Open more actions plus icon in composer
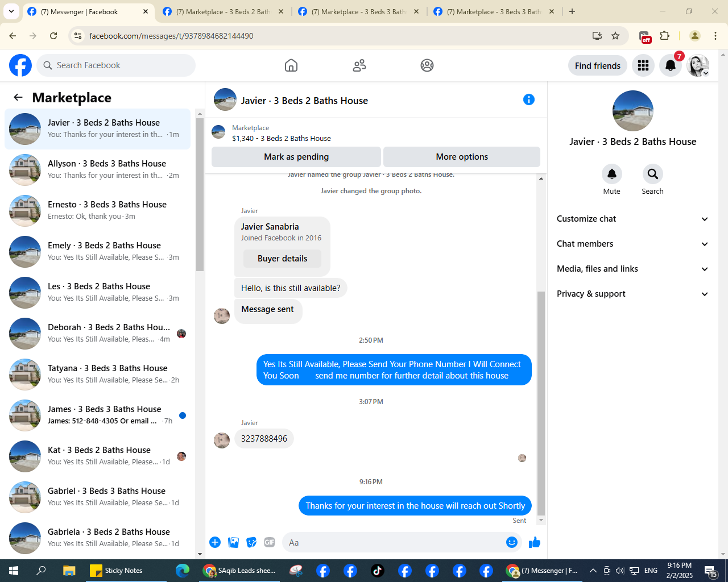 [215, 542]
